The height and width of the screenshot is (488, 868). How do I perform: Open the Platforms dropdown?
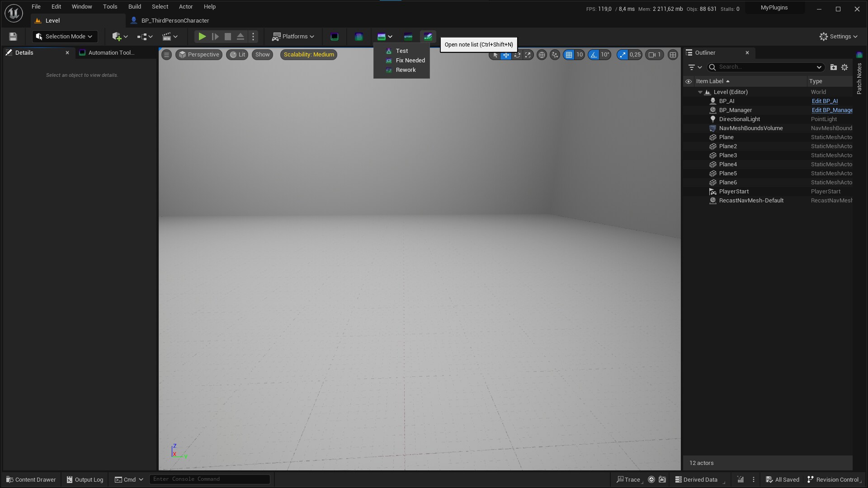[x=293, y=37]
